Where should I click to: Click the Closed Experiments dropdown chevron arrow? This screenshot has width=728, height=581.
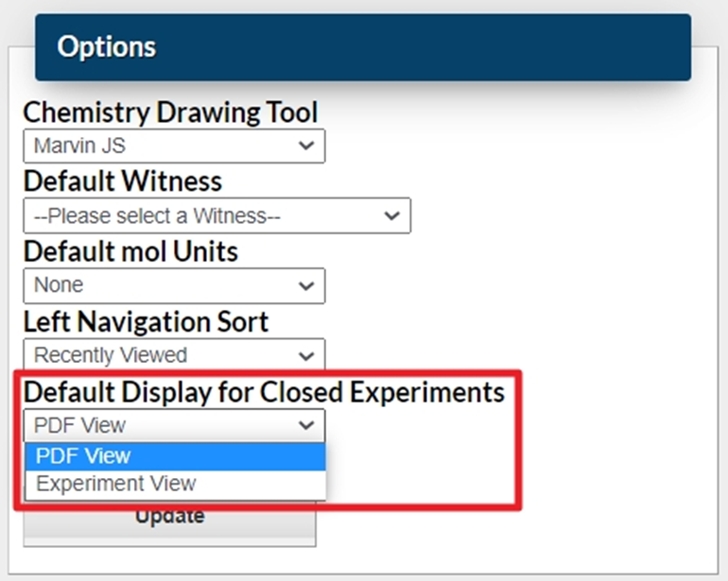click(305, 425)
